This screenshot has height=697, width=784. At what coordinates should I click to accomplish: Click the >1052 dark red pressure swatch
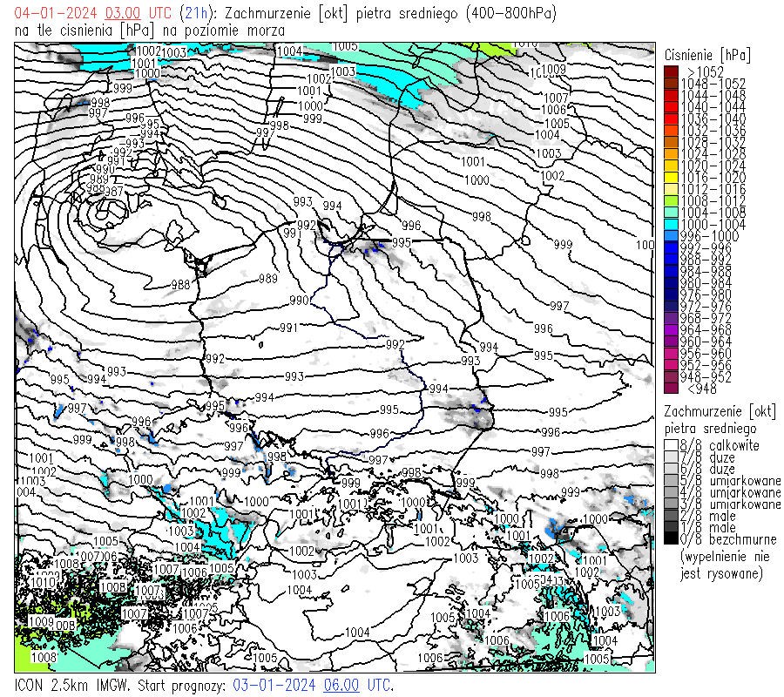[x=671, y=71]
